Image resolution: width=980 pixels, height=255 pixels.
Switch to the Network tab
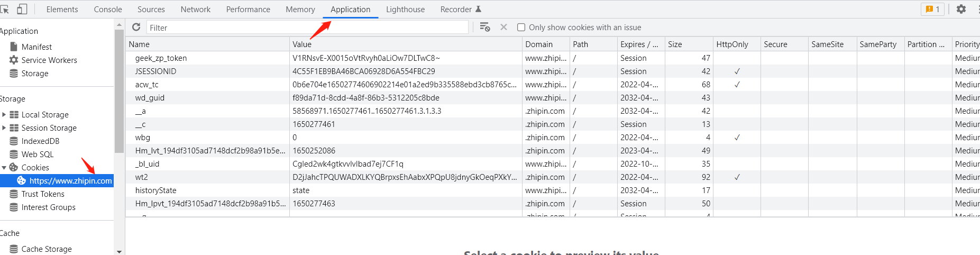coord(195,10)
